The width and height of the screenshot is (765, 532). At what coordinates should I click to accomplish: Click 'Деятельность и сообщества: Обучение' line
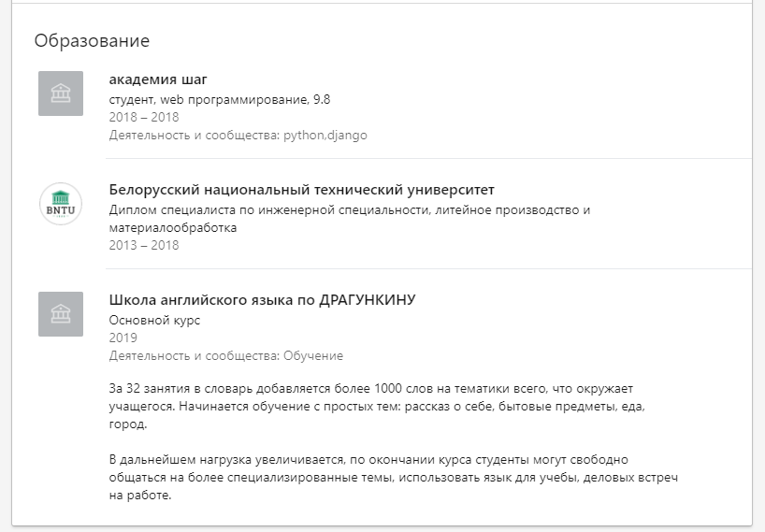tap(225, 355)
